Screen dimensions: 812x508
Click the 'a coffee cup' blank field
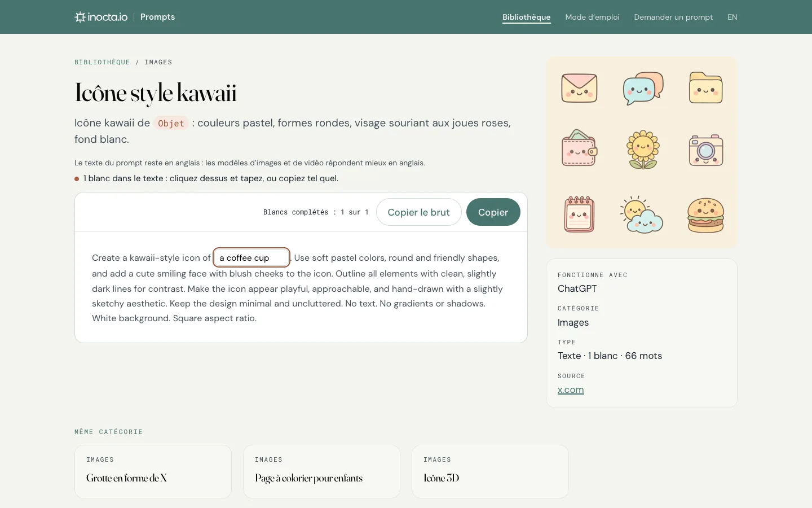pyautogui.click(x=251, y=257)
